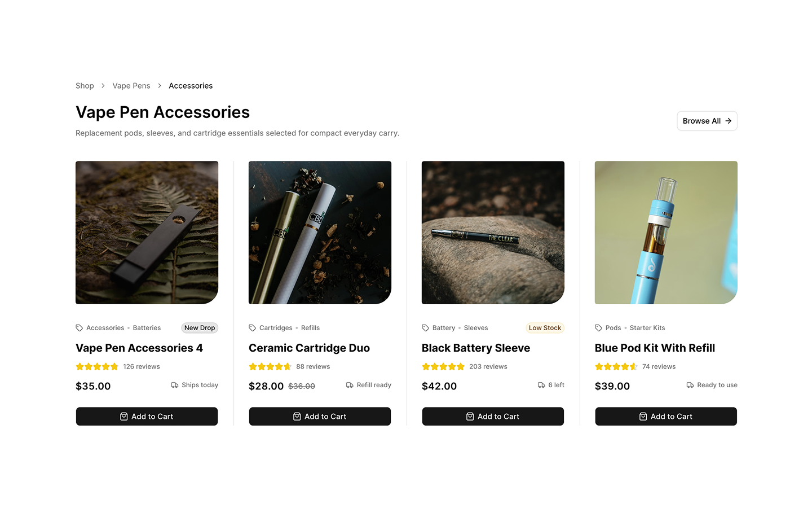Image resolution: width=812 pixels, height=508 pixels.
Task: Click the tag icon beside Accessories category
Action: [80, 328]
